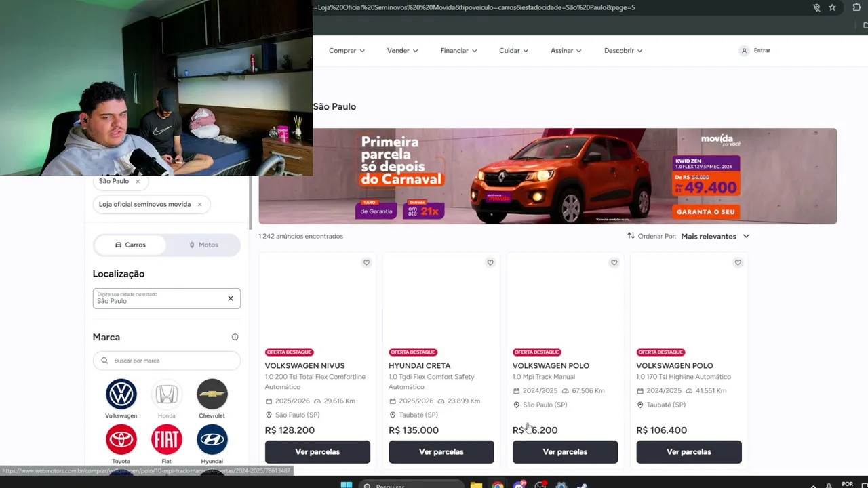Screen dimensions: 868x488
Task: Remove the Loja oficial seminovos movida filter
Action: tap(199, 204)
